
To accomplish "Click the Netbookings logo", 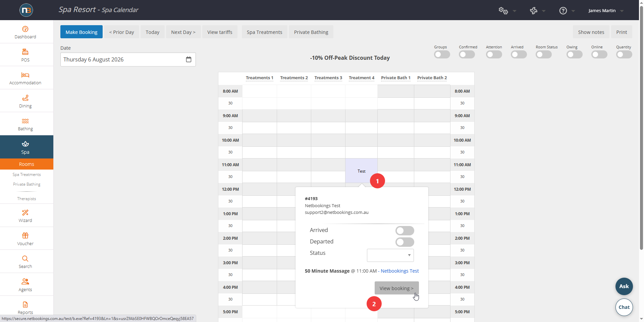I will [x=26, y=10].
